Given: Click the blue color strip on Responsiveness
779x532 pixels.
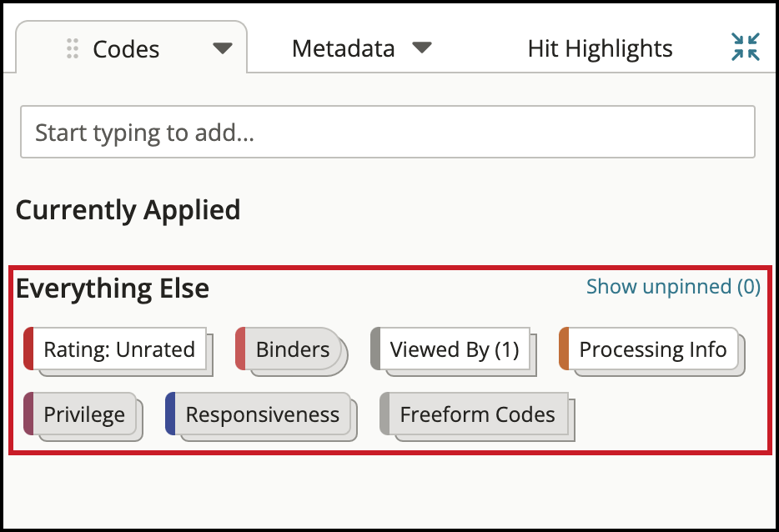Looking at the screenshot, I should pyautogui.click(x=170, y=414).
